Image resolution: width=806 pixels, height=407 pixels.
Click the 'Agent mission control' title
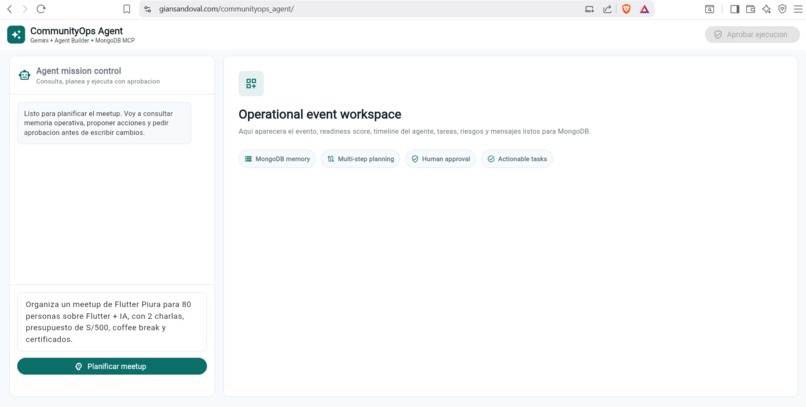(79, 71)
